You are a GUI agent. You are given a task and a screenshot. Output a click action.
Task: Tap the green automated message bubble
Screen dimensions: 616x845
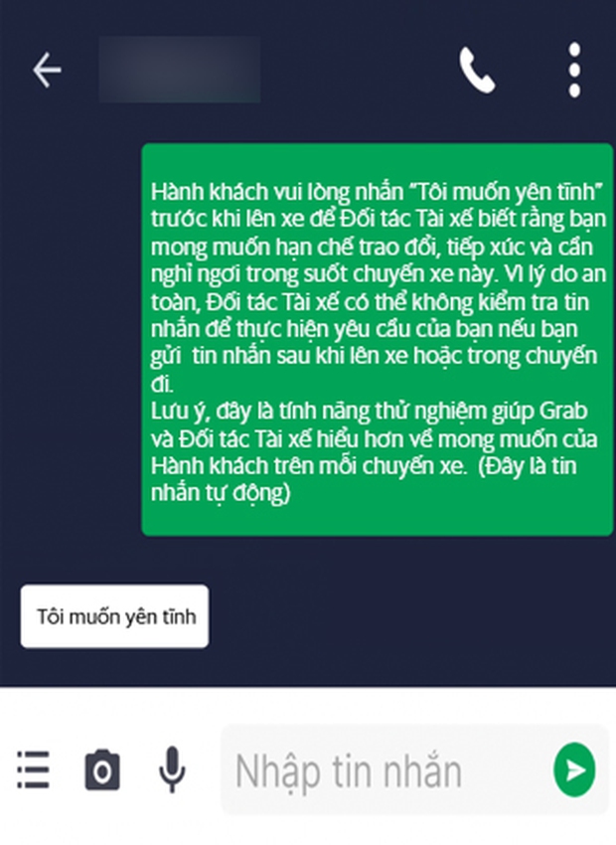click(377, 340)
